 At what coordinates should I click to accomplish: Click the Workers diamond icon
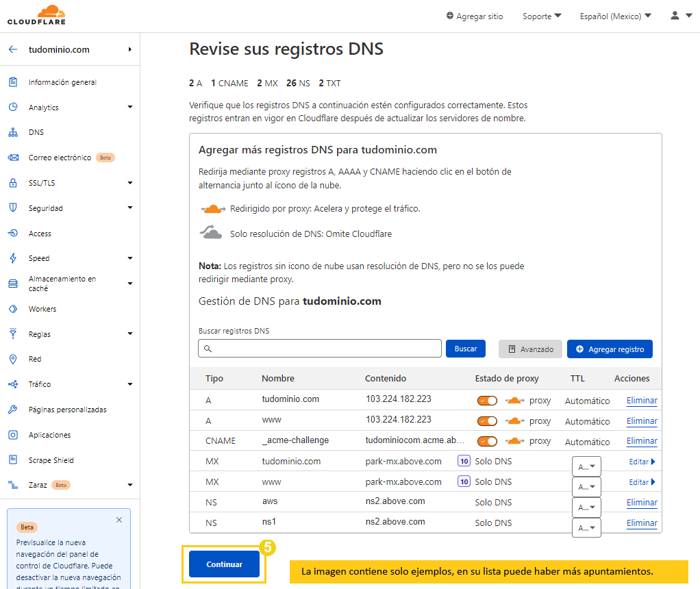14,309
